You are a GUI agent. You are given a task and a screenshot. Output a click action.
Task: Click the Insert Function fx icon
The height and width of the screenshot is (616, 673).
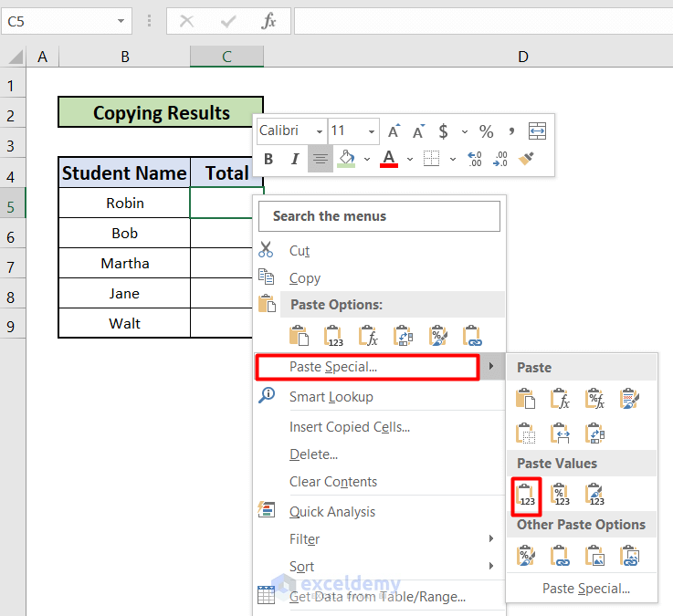tap(268, 21)
